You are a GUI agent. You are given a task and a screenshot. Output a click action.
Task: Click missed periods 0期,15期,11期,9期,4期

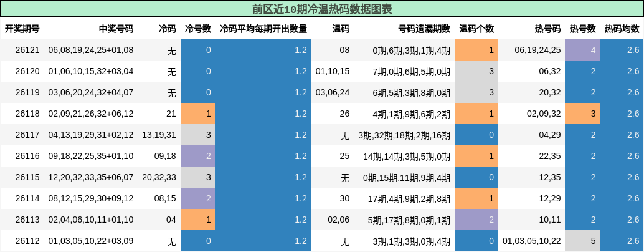(407, 177)
